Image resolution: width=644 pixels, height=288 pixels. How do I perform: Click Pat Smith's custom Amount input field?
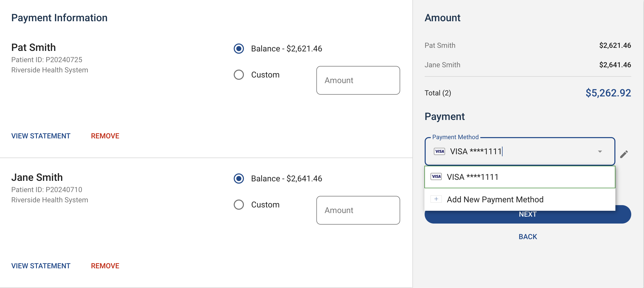point(358,80)
